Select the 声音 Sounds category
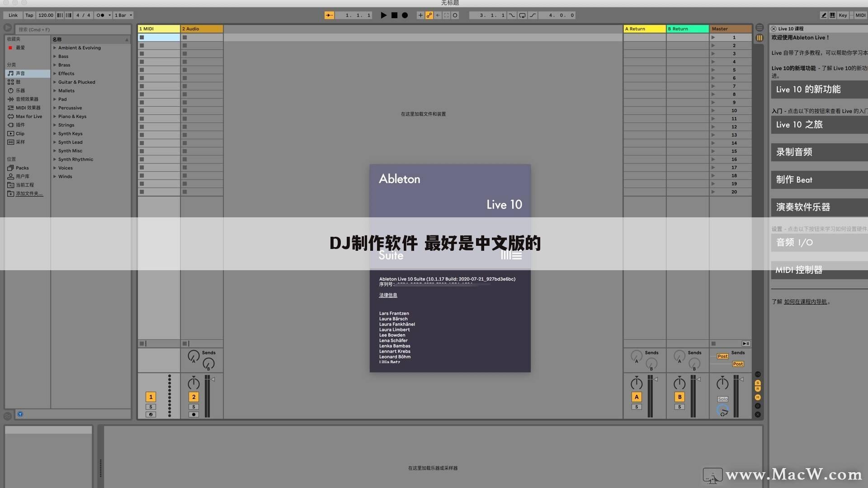 click(x=27, y=73)
